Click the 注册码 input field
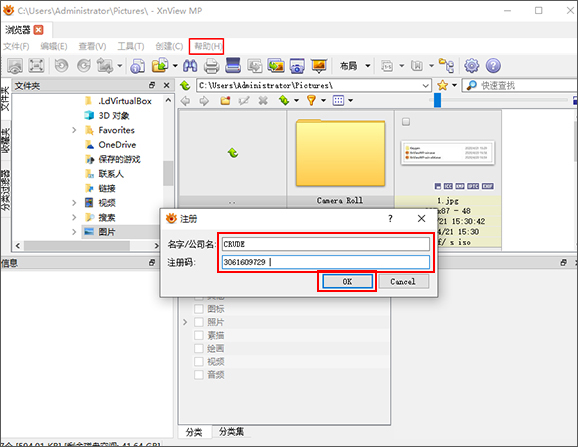Image resolution: width=578 pixels, height=447 pixels. 326,262
